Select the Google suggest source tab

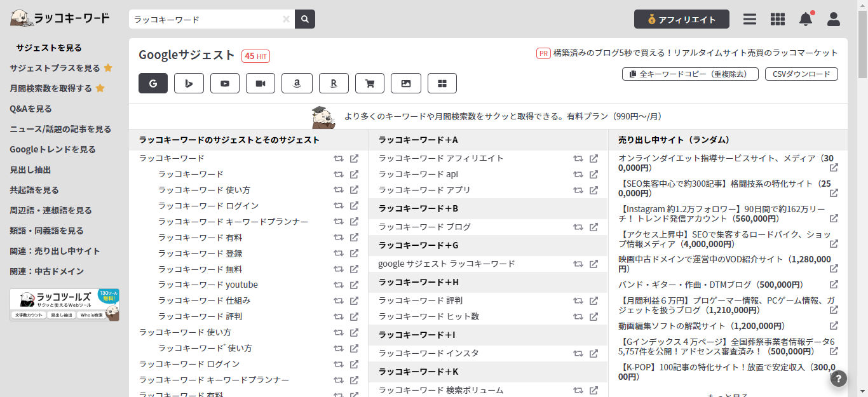pos(153,83)
